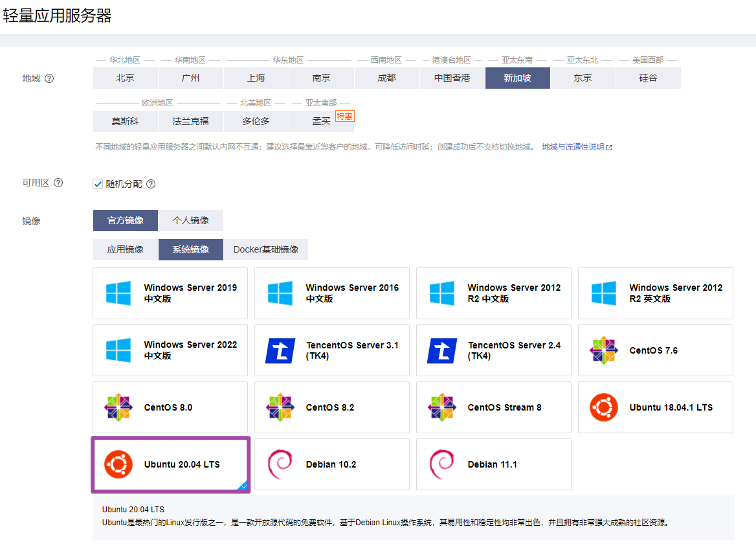Select the Debian 11.1 image card
Image resolution: width=756 pixels, height=555 pixels.
pyautogui.click(x=493, y=464)
